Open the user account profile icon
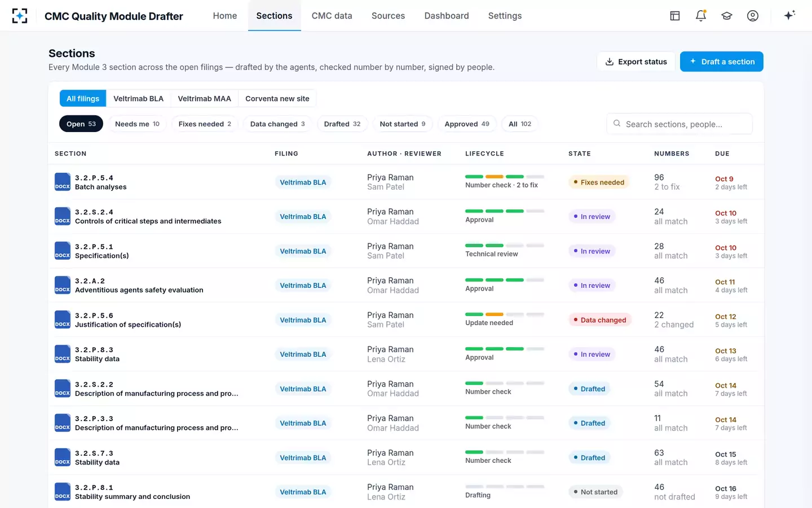The width and height of the screenshot is (812, 508). (753, 16)
